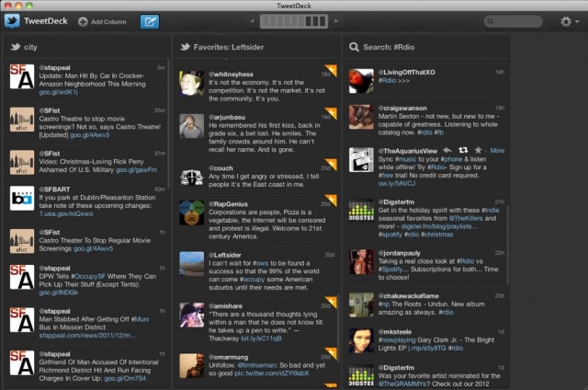Retweet the TheAquariusView tweet
Image resolution: width=588 pixels, height=390 pixels.
pyautogui.click(x=463, y=150)
